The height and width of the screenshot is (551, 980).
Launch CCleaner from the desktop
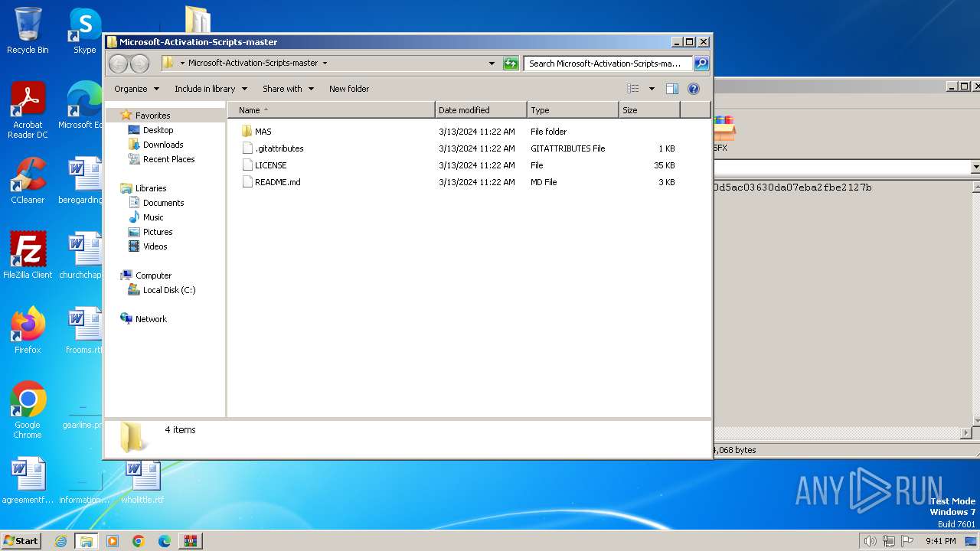(x=28, y=181)
